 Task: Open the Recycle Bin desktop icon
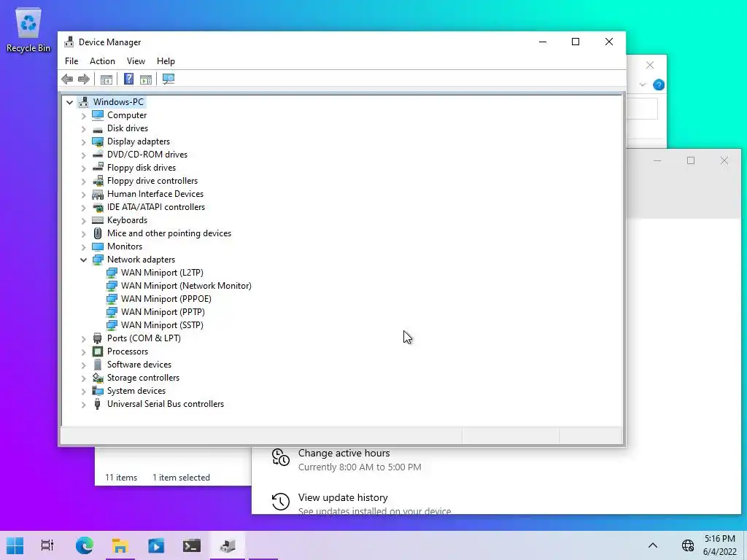[28, 30]
